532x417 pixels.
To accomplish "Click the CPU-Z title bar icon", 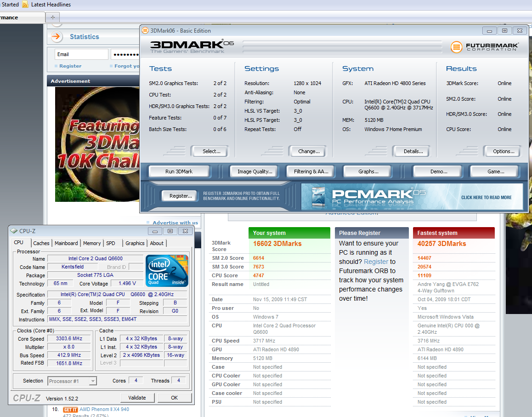I will [x=14, y=231].
